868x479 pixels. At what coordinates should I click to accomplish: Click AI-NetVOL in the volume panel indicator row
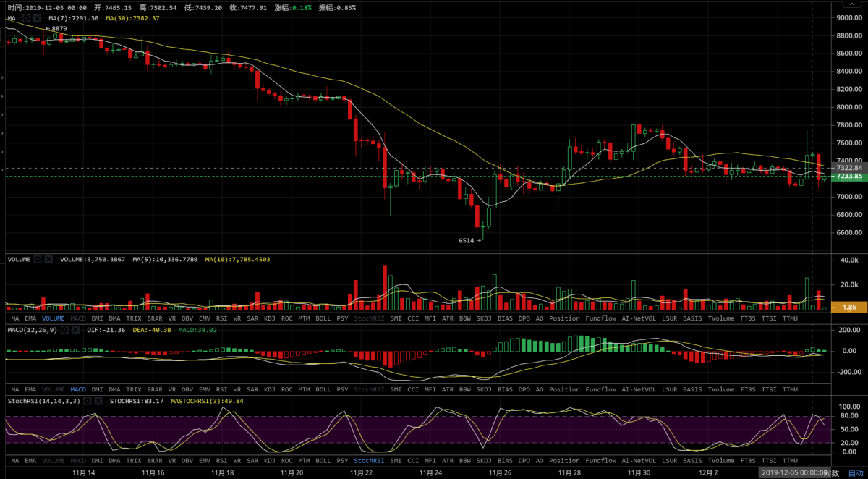point(639,318)
